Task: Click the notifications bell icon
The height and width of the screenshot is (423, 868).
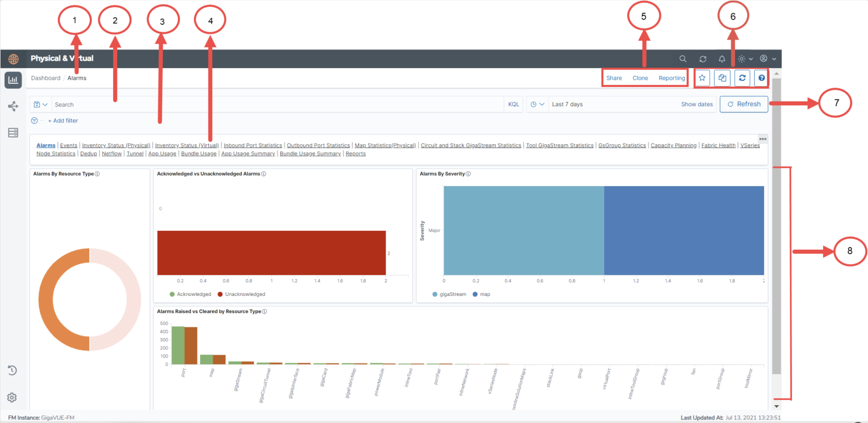Action: pyautogui.click(x=722, y=59)
